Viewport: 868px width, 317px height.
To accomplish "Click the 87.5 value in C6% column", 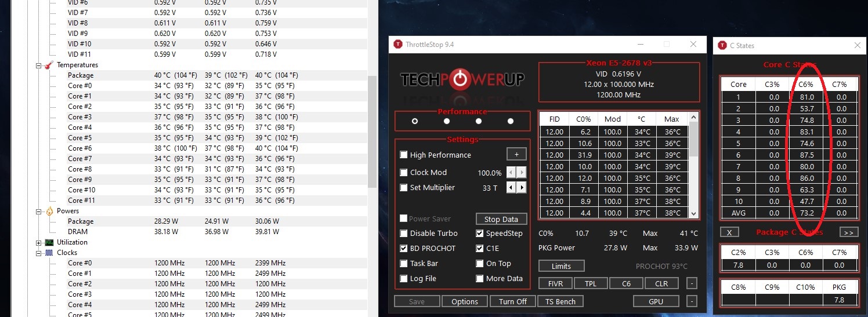I will (806, 155).
